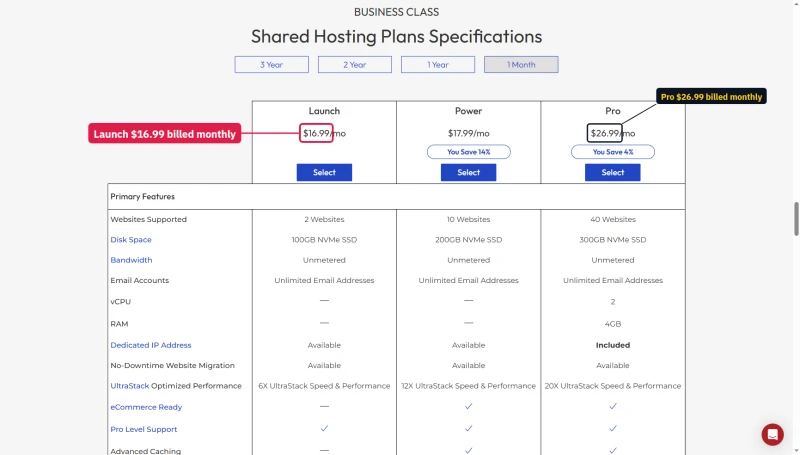Click the 2 Websites cell
The width and height of the screenshot is (800, 455).
[x=324, y=219]
